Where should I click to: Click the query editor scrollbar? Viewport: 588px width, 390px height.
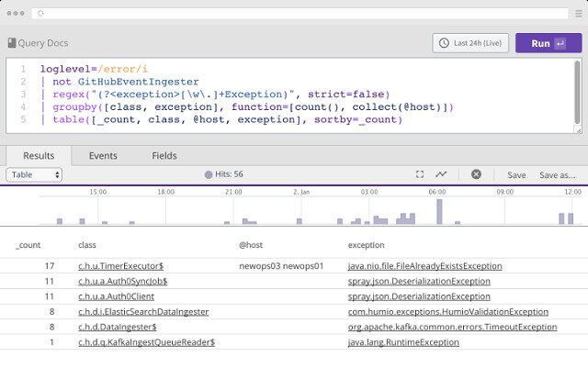(577, 92)
